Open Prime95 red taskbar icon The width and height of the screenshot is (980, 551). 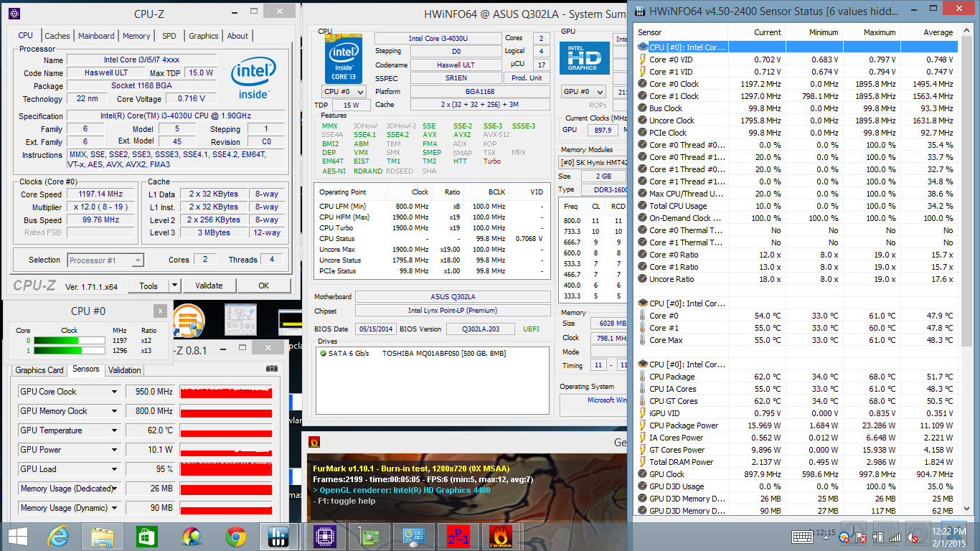tap(457, 536)
